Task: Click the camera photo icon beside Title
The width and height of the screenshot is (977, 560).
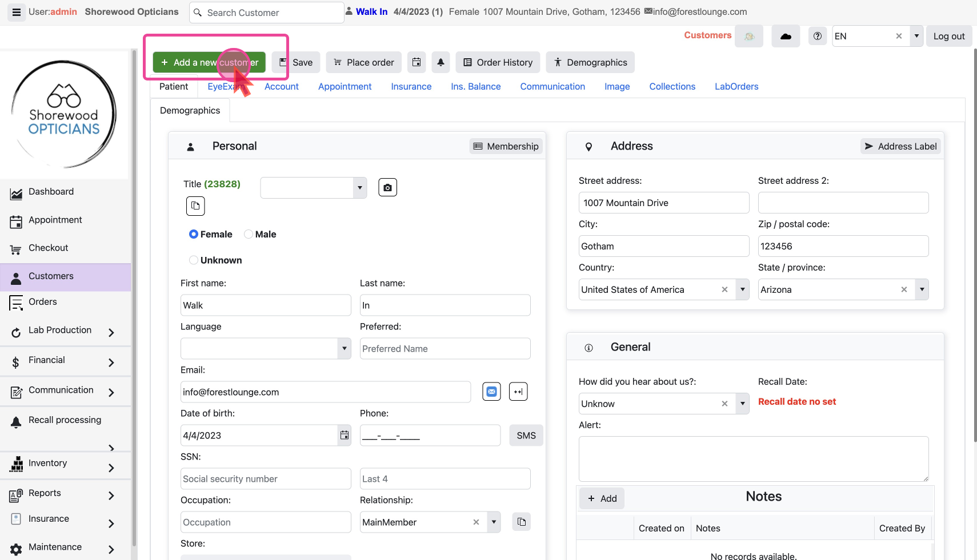Action: click(387, 187)
